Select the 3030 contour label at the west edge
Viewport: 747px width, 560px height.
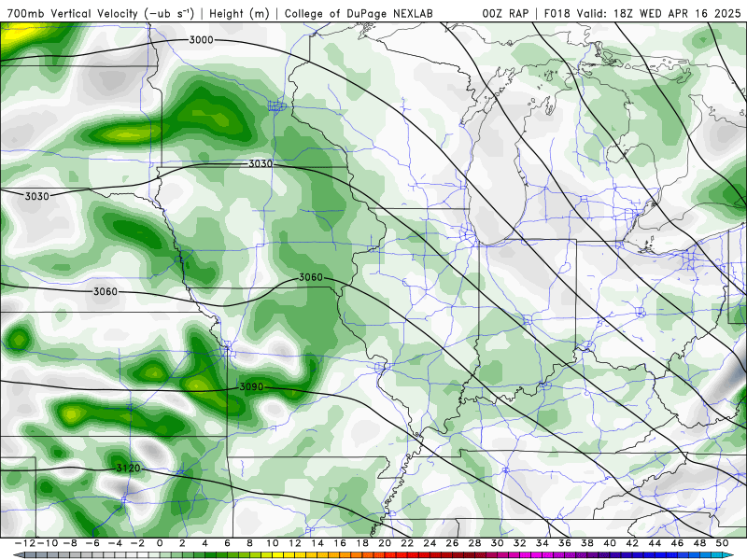[36, 196]
